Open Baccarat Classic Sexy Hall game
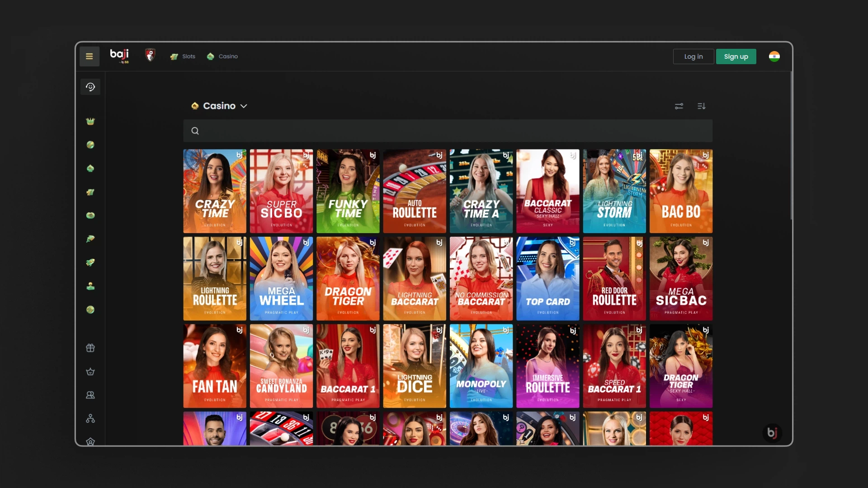 tap(548, 191)
